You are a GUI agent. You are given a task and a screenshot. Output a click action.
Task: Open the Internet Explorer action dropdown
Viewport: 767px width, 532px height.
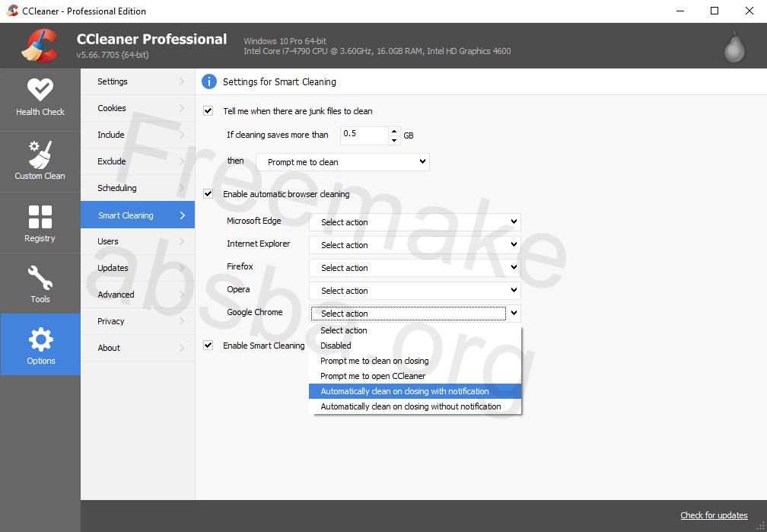pyautogui.click(x=415, y=245)
